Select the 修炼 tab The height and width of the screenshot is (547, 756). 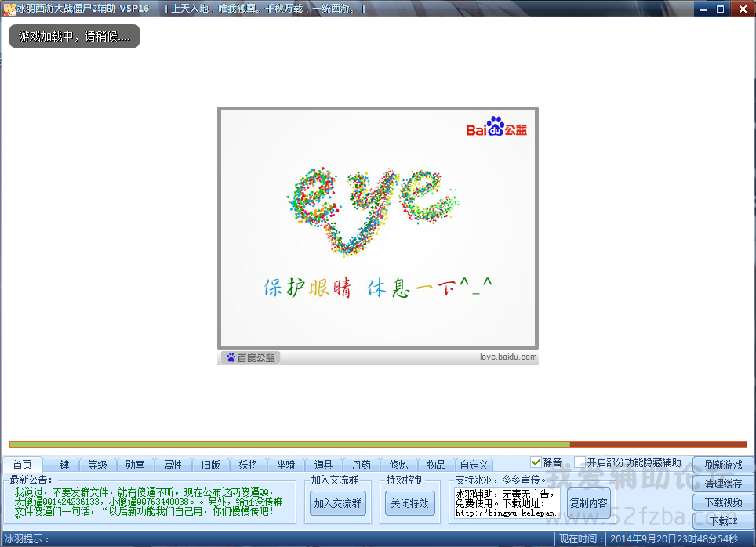coord(398,465)
